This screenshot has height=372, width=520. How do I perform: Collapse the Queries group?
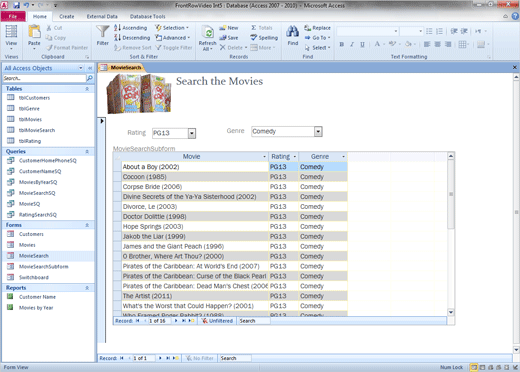click(x=87, y=152)
